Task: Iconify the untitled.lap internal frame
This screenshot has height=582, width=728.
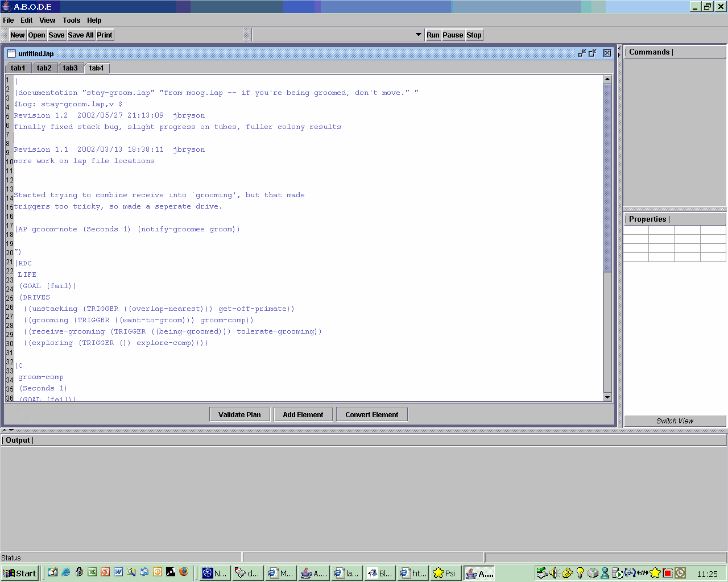Action: pyautogui.click(x=582, y=53)
